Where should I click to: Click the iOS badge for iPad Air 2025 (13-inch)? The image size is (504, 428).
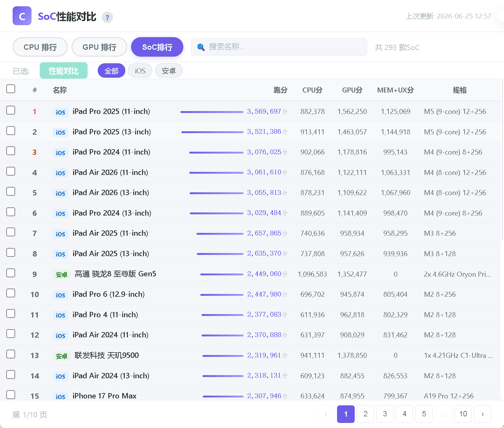pos(60,254)
